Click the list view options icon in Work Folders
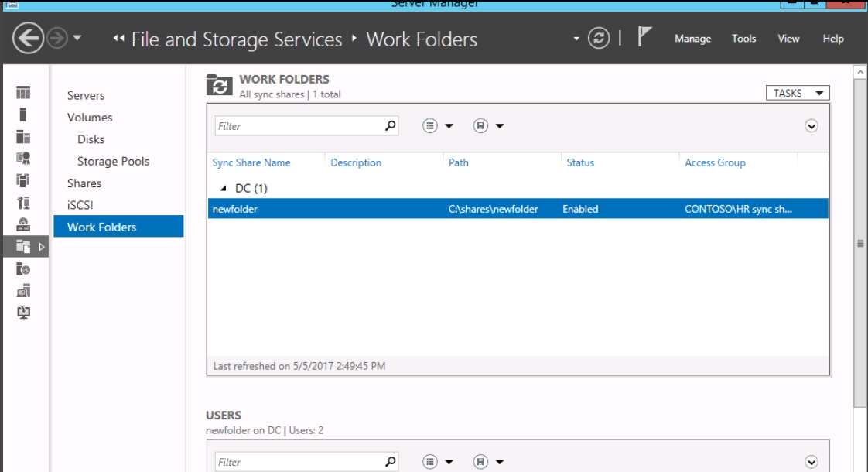 (x=430, y=126)
